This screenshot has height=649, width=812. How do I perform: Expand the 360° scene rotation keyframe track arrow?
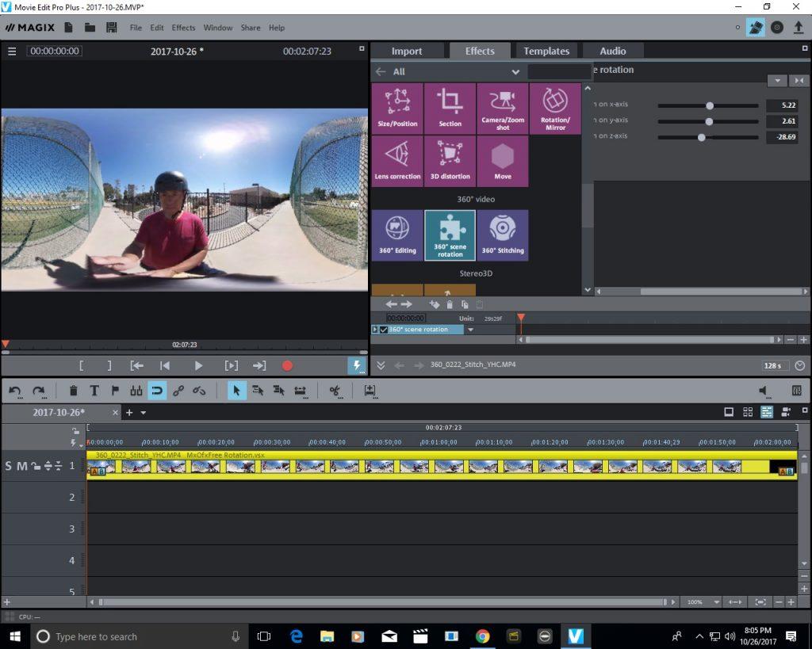coord(375,329)
